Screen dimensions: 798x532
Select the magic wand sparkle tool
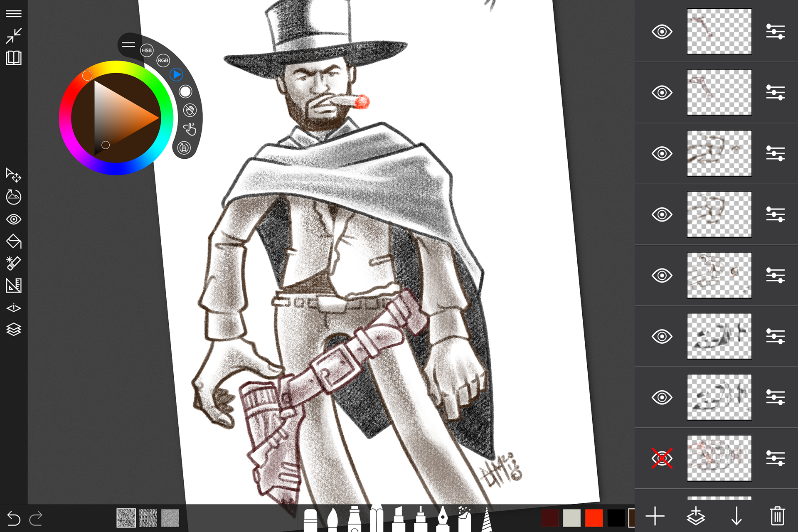pyautogui.click(x=14, y=263)
